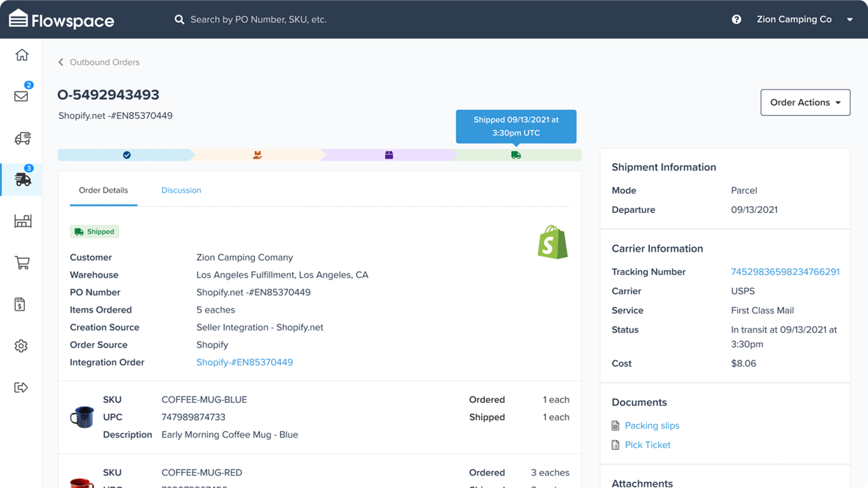This screenshot has height=488, width=868.
Task: Select the outbound orders truck icon
Action: coord(23,180)
